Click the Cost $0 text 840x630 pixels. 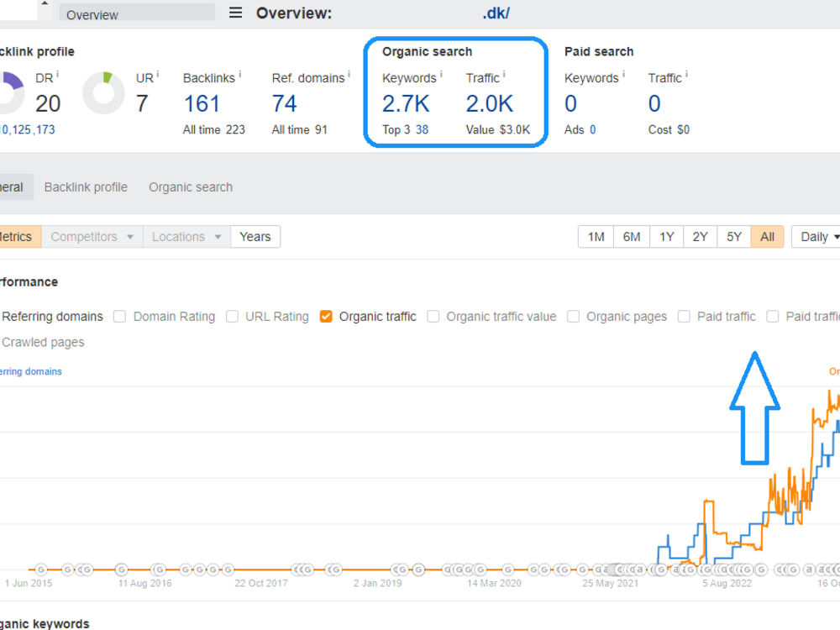pos(669,129)
